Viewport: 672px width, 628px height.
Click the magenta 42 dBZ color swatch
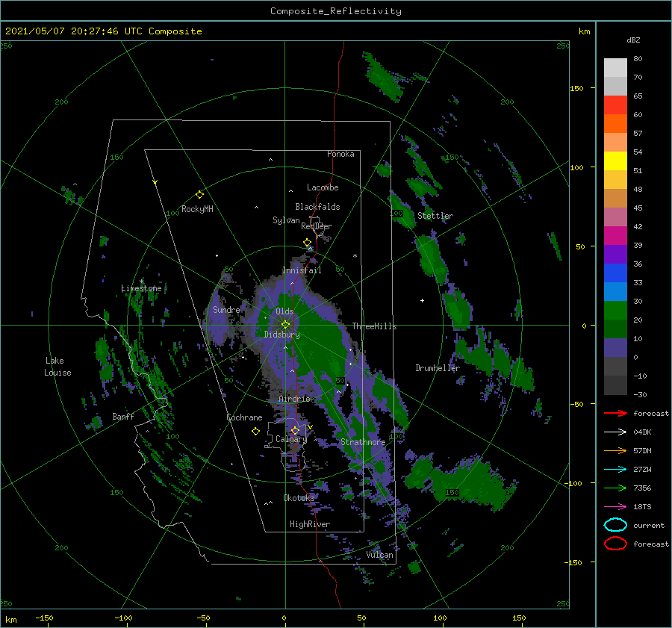pos(615,236)
